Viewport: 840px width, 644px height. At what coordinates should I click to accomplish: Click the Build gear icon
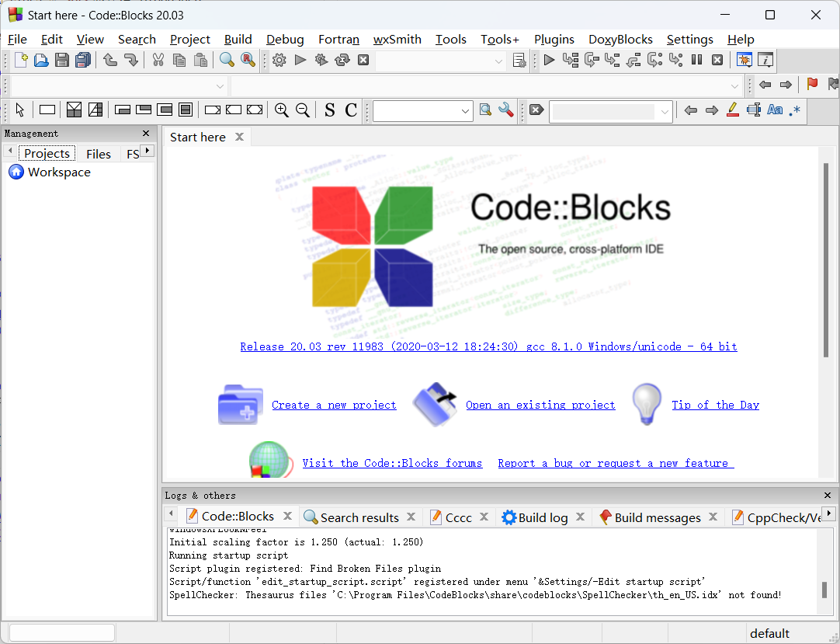(x=279, y=60)
